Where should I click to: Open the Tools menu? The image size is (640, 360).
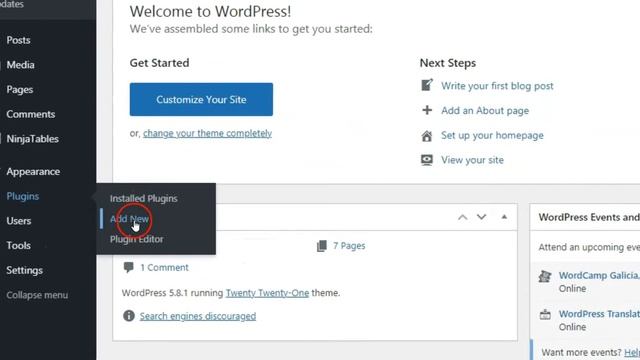pos(18,245)
